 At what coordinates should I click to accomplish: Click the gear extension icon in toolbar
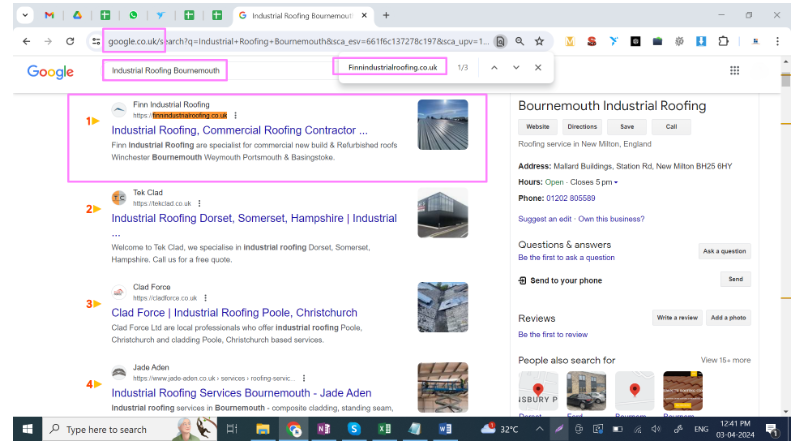[x=679, y=42]
